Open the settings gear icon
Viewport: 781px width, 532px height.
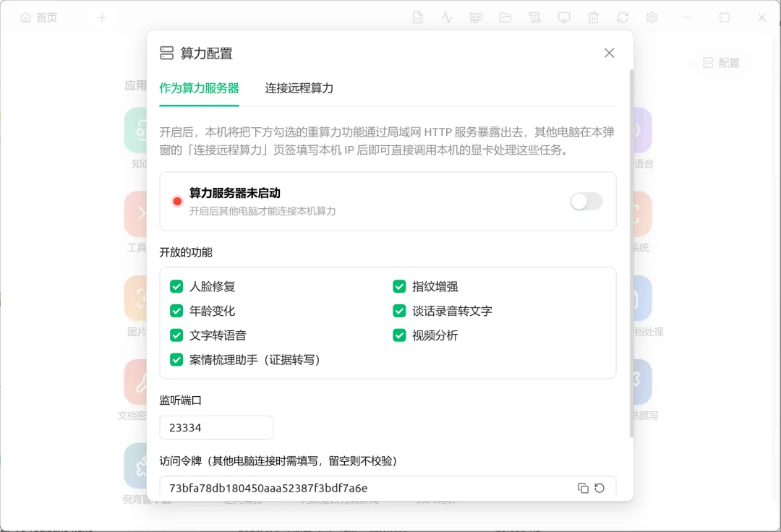tap(652, 18)
